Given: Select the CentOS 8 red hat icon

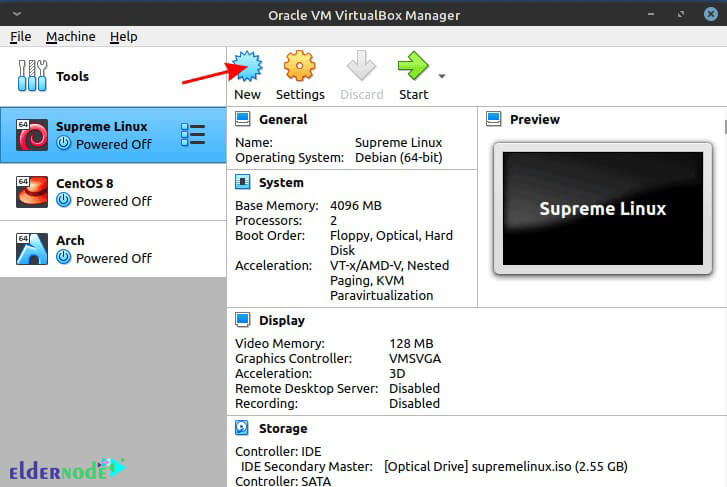Looking at the screenshot, I should 32,192.
